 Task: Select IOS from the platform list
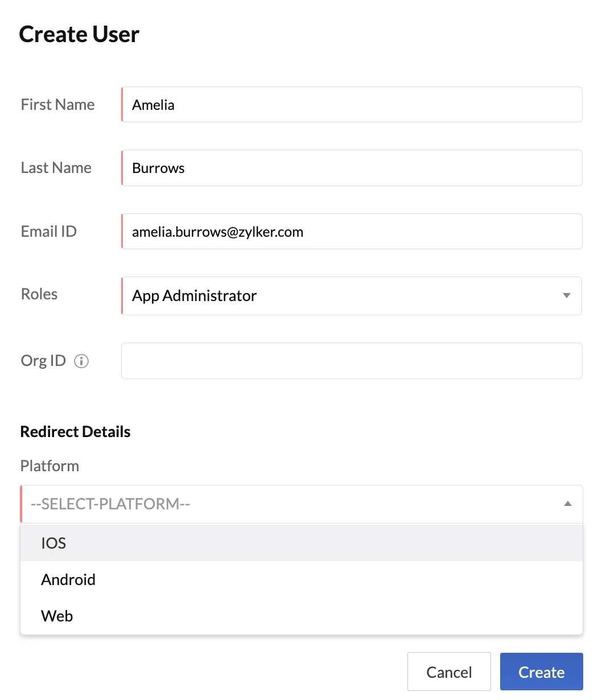[x=302, y=543]
